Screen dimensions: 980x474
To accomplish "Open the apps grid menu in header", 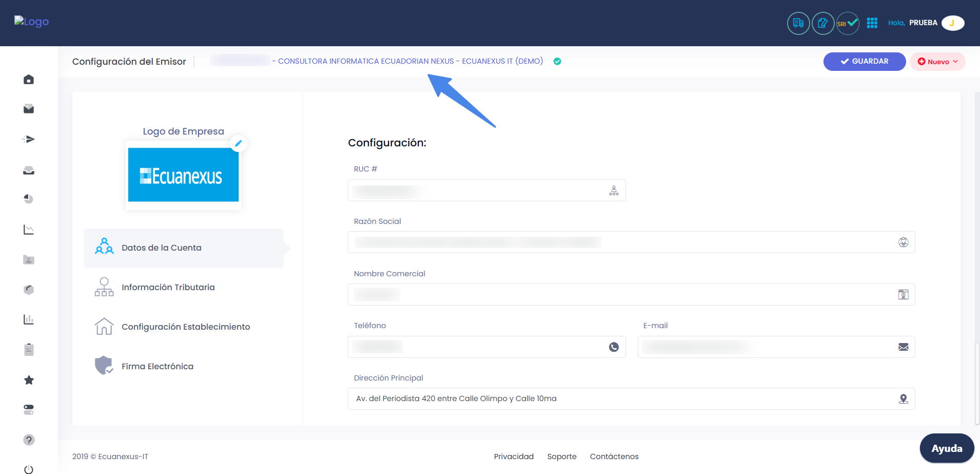I will coord(872,23).
